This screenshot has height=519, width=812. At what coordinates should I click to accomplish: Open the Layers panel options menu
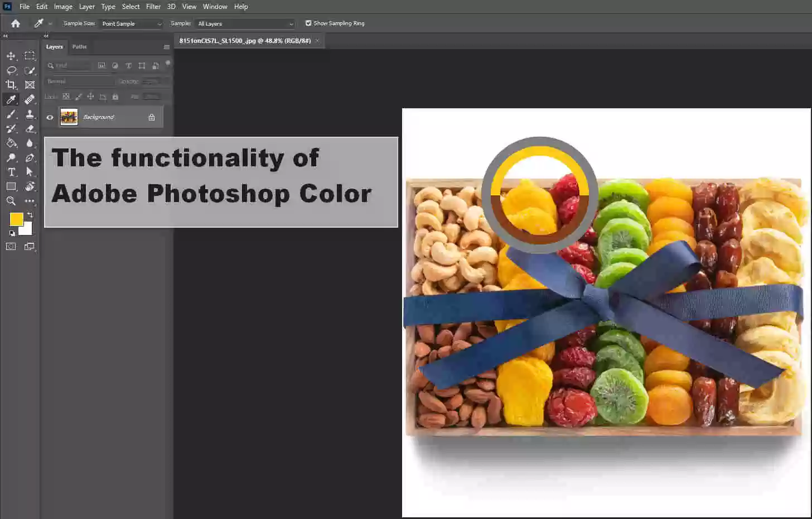coord(166,47)
